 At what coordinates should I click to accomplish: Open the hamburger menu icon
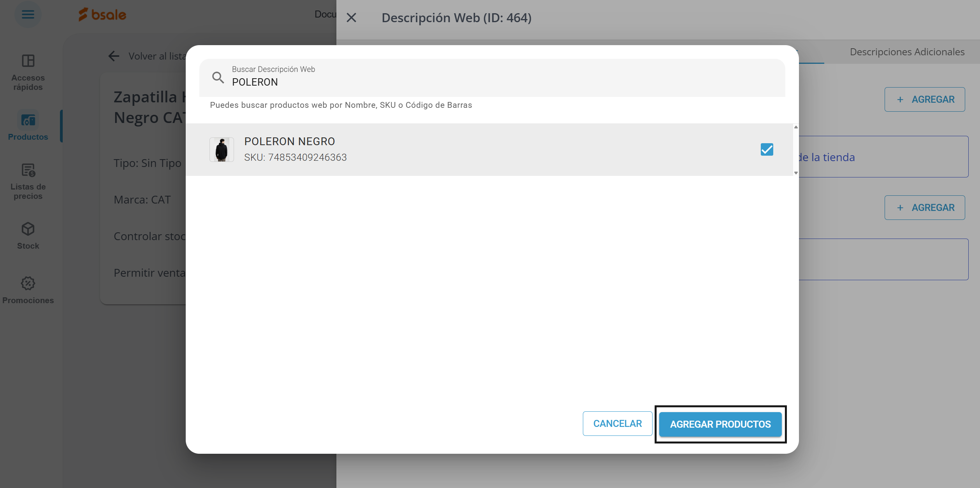[x=28, y=15]
